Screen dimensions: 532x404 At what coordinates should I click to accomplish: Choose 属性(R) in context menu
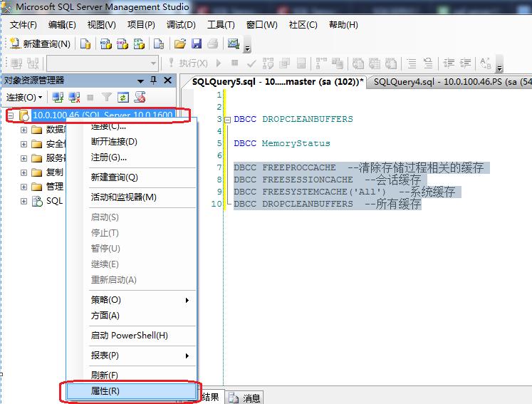click(x=131, y=391)
